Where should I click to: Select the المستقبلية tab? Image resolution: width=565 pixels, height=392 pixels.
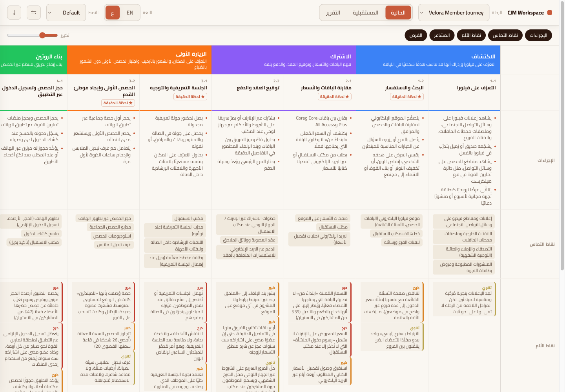coord(365,13)
